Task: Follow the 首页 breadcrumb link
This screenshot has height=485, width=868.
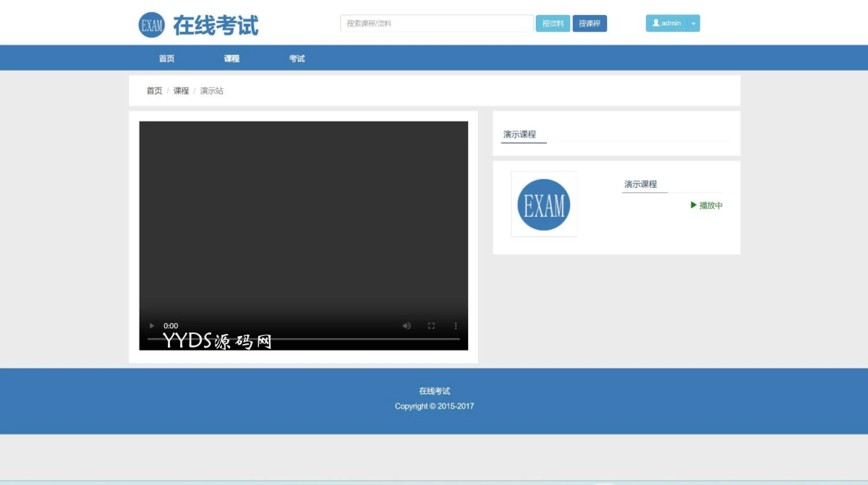Action: (154, 91)
